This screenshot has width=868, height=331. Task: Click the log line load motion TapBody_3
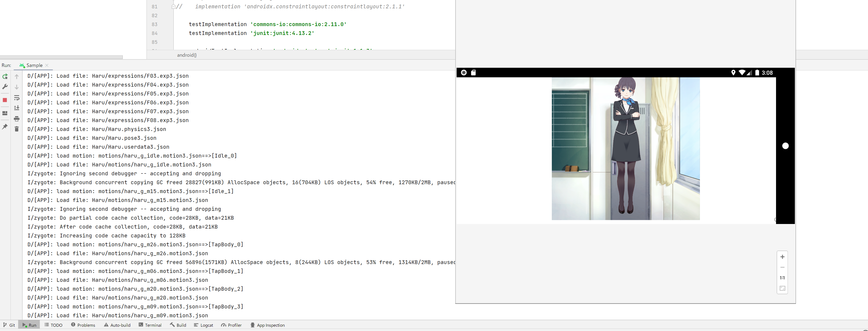tap(136, 307)
